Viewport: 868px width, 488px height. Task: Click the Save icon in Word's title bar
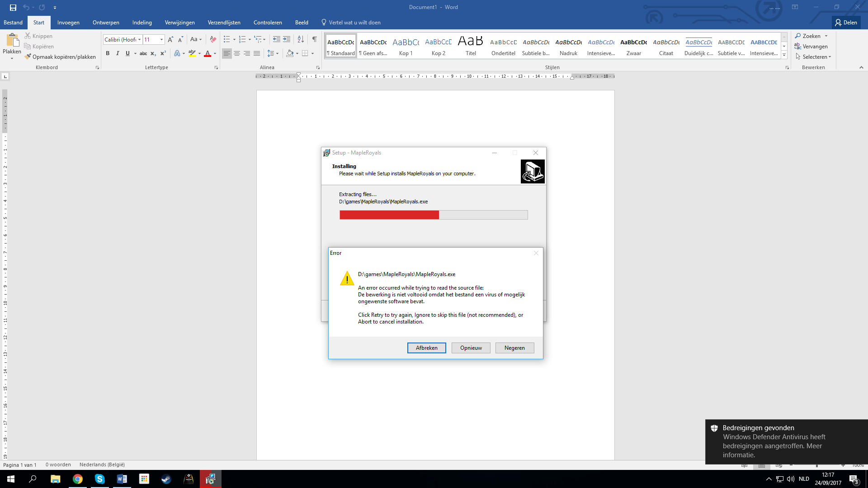click(13, 7)
